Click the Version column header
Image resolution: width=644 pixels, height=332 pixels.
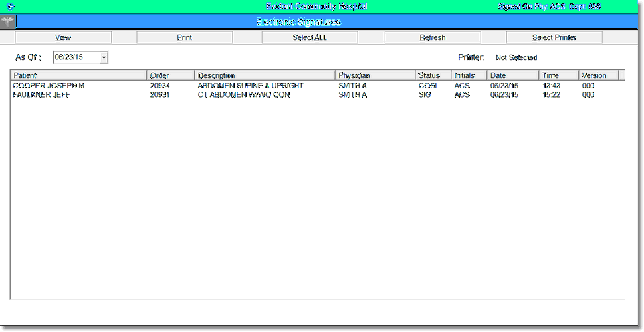[x=598, y=75]
